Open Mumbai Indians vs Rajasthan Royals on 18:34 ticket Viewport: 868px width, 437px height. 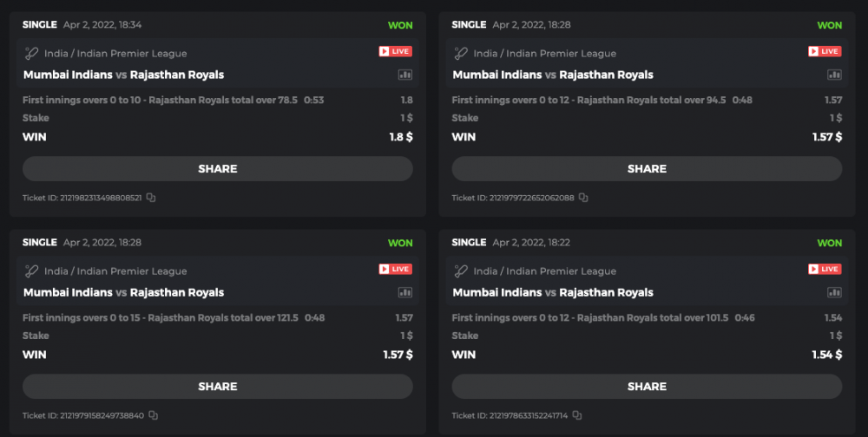tap(123, 75)
